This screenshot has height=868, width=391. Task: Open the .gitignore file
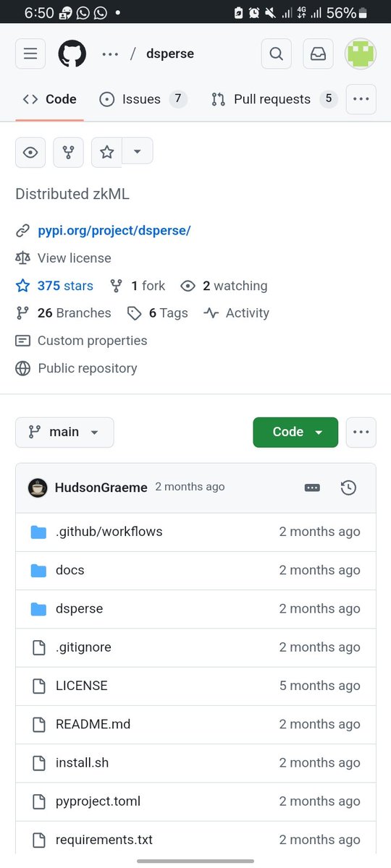(x=83, y=647)
